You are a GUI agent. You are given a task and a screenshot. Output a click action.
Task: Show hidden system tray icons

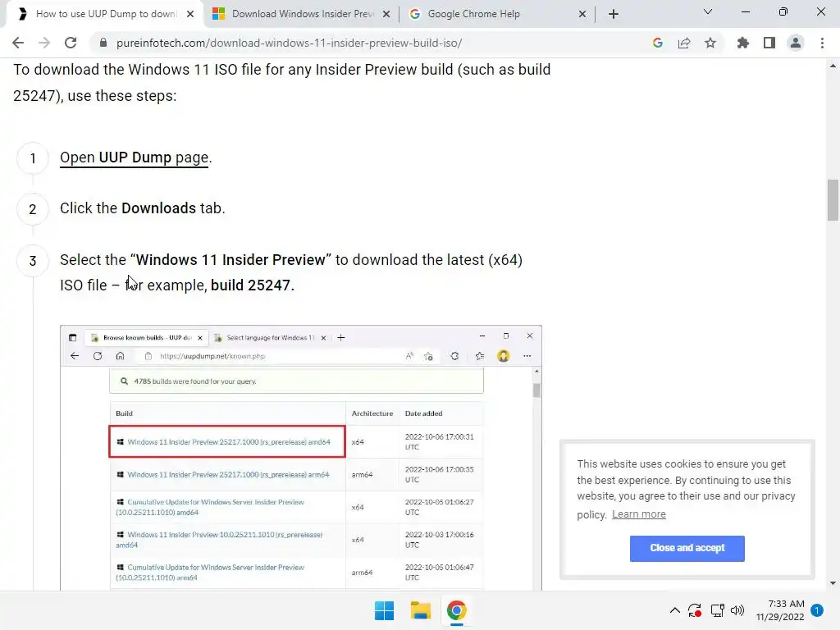[675, 610]
